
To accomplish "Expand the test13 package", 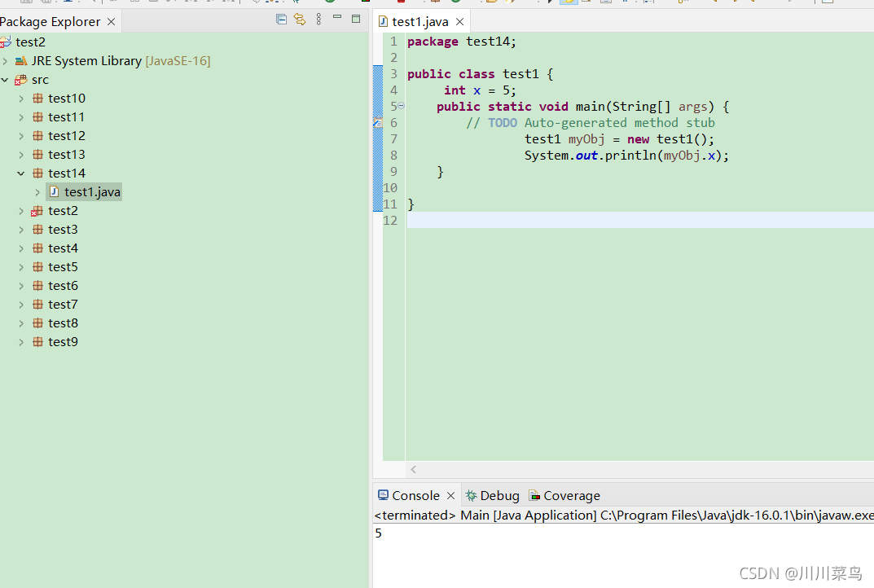I will [x=21, y=155].
